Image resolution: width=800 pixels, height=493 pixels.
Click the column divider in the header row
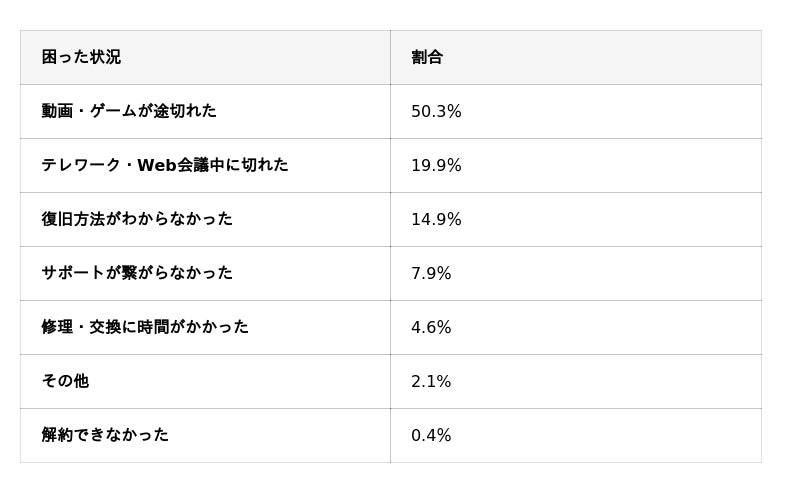point(390,57)
